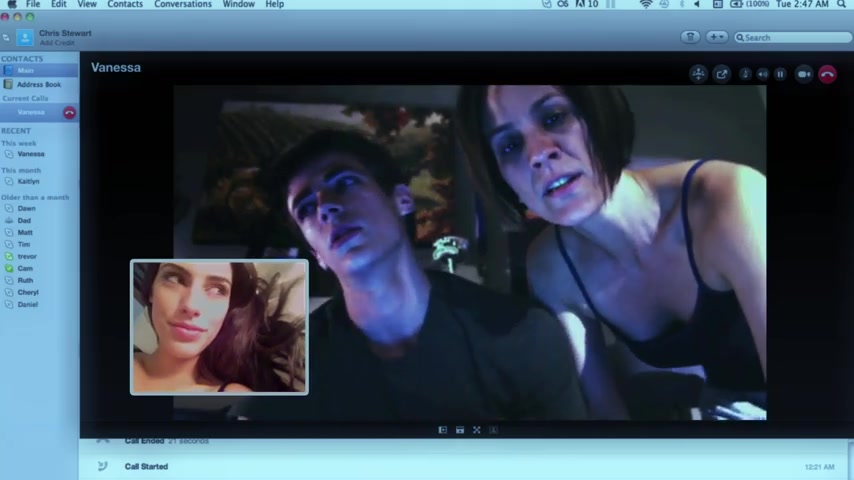Open the Conversations menu
The width and height of the screenshot is (854, 480).
tap(183, 5)
